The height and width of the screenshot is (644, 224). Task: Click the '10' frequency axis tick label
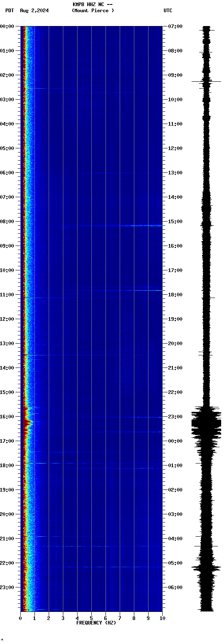point(162,618)
